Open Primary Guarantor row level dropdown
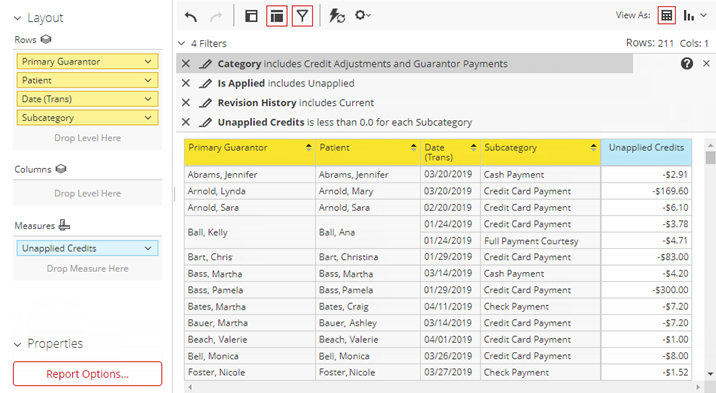Screen dimensions: 716x393 [x=148, y=61]
